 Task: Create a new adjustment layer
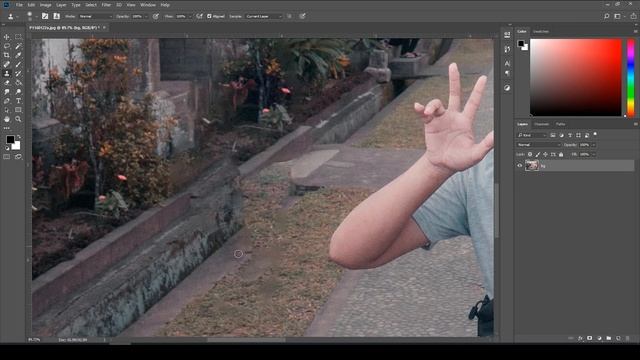tap(599, 338)
